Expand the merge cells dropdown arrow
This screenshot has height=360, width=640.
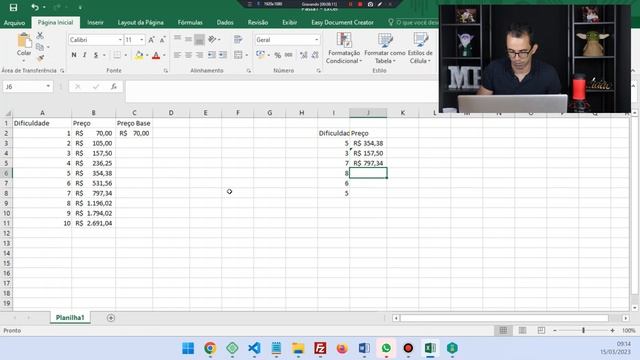pyautogui.click(x=247, y=55)
